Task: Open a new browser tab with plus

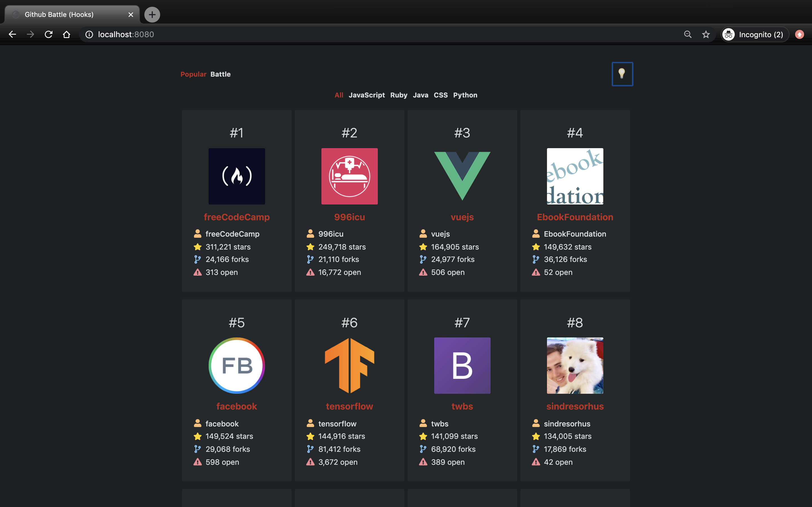Action: click(152, 14)
